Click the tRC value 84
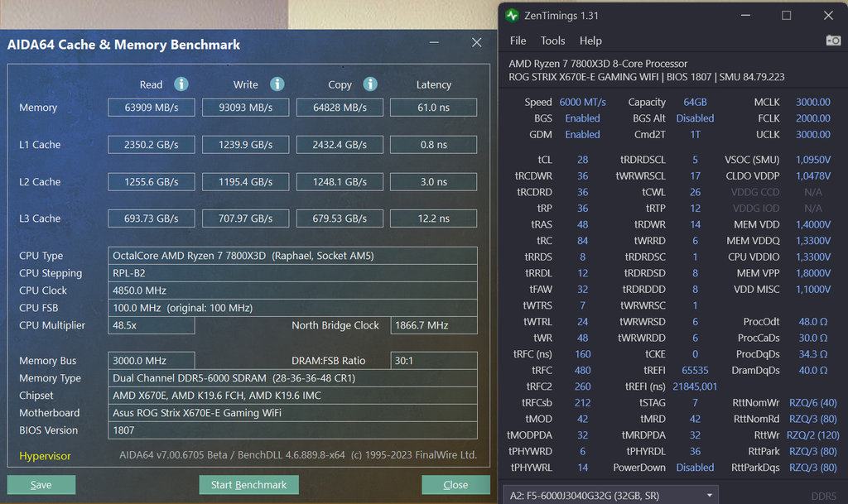Screen dimensions: 848x504 click(582, 241)
